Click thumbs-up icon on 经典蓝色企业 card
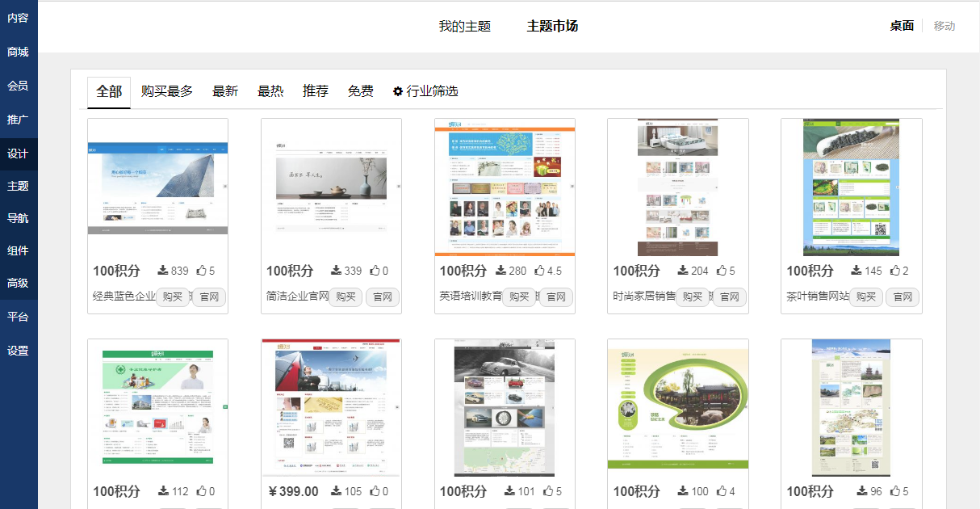The width and height of the screenshot is (980, 509). (x=201, y=271)
